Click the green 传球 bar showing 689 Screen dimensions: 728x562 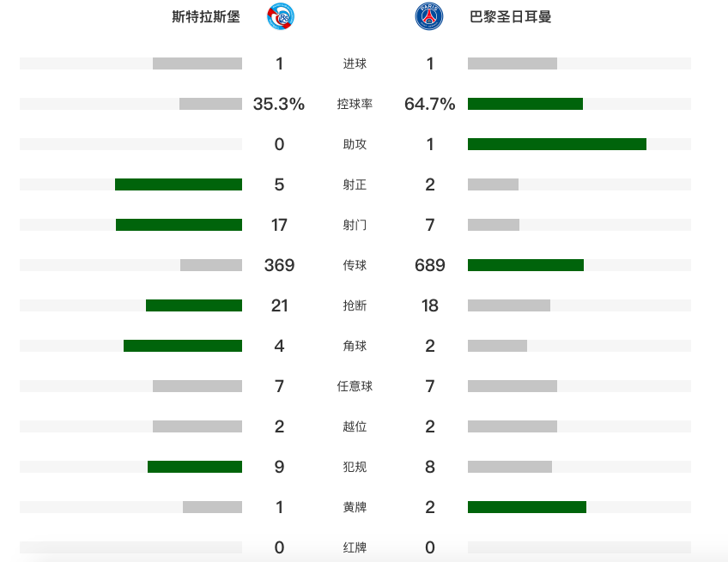coord(525,265)
